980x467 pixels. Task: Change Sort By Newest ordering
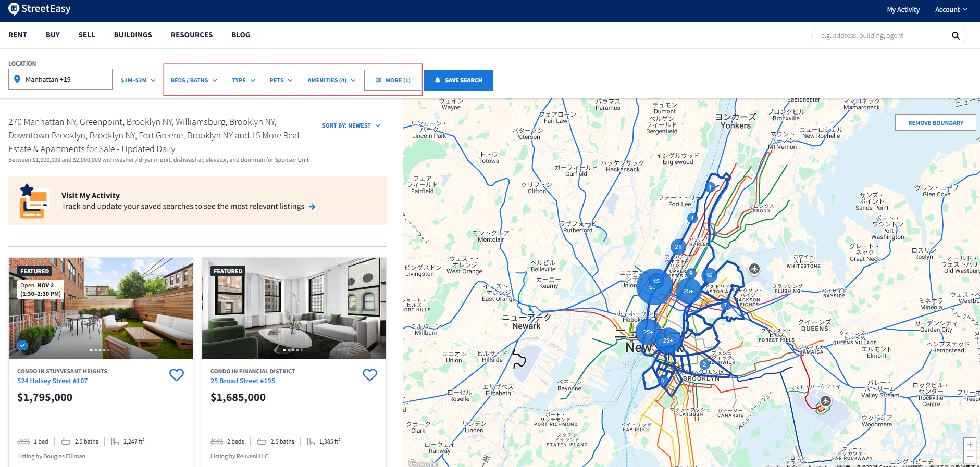[351, 125]
